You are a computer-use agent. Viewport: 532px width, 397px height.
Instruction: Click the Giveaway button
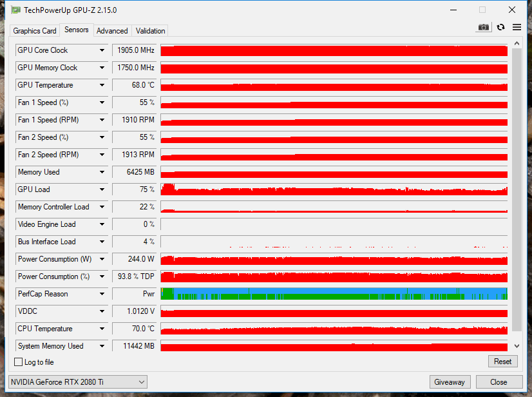pyautogui.click(x=450, y=382)
